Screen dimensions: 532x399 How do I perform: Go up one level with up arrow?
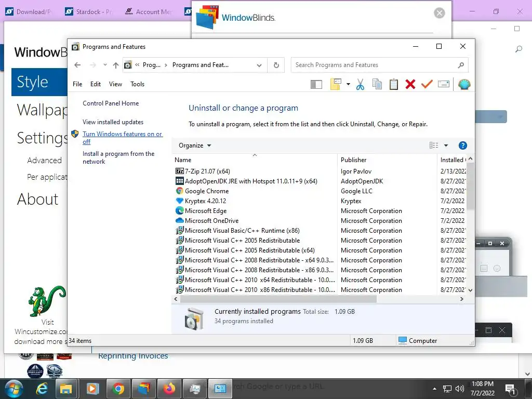[116, 65]
